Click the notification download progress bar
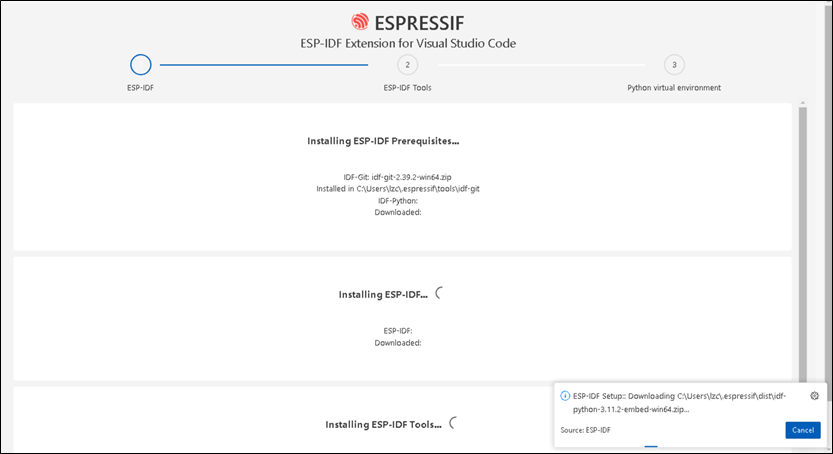The height and width of the screenshot is (454, 833). point(651,447)
